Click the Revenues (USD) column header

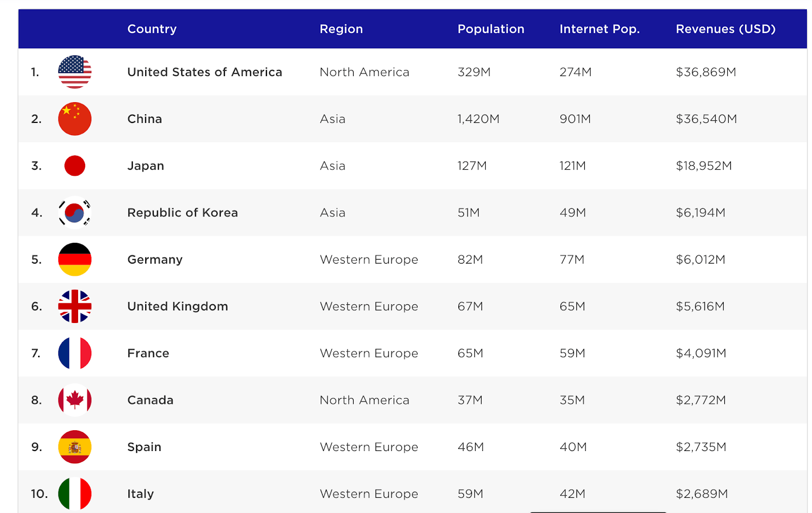pos(725,29)
